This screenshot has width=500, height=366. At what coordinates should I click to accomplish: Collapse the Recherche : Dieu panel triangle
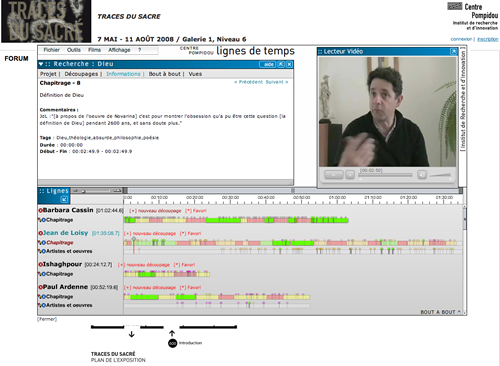41,64
